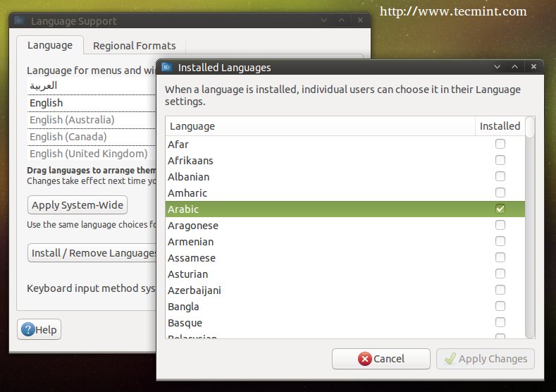Select the Afar row
The width and height of the screenshot is (556, 392).
[x=345, y=145]
